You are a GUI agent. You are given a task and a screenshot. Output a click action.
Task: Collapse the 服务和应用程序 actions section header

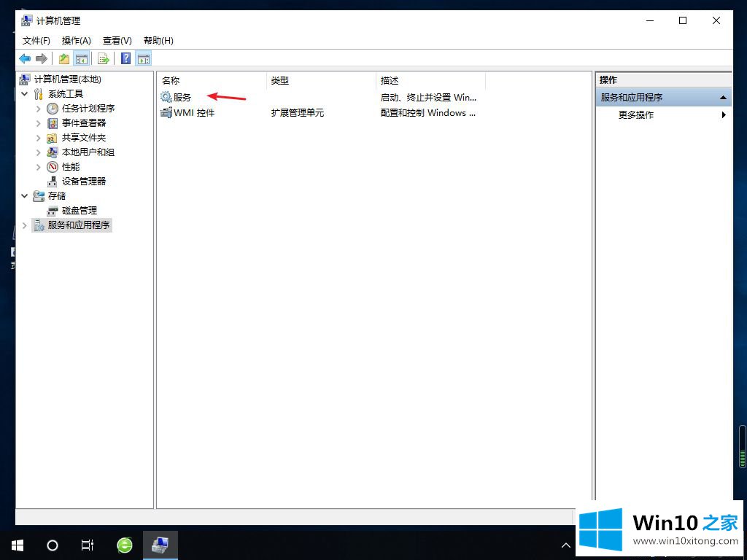tap(723, 98)
